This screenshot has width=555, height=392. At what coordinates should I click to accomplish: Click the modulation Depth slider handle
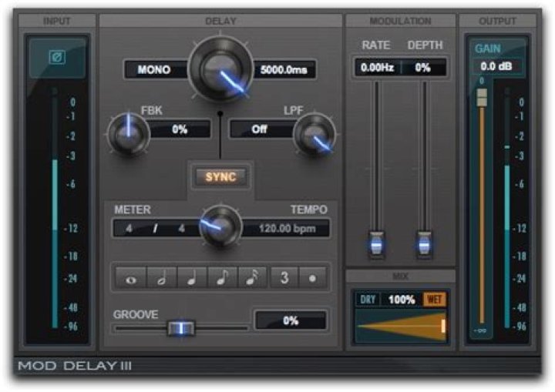coord(424,244)
